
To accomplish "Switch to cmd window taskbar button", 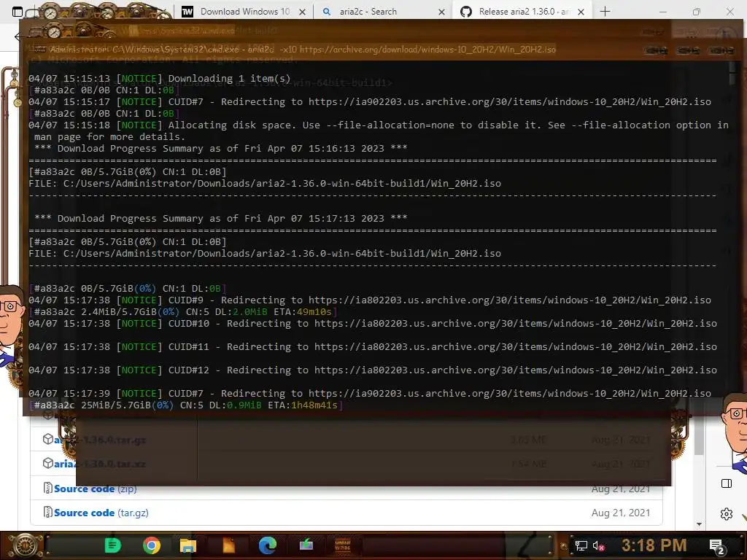I will [x=343, y=545].
